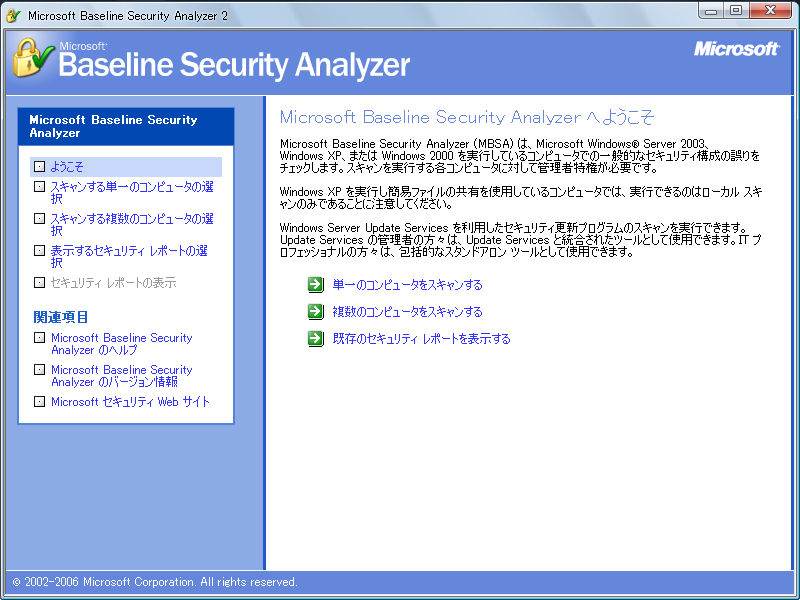Close the Baseline Security Analyzer window
This screenshot has height=600, width=800.
[x=770, y=10]
